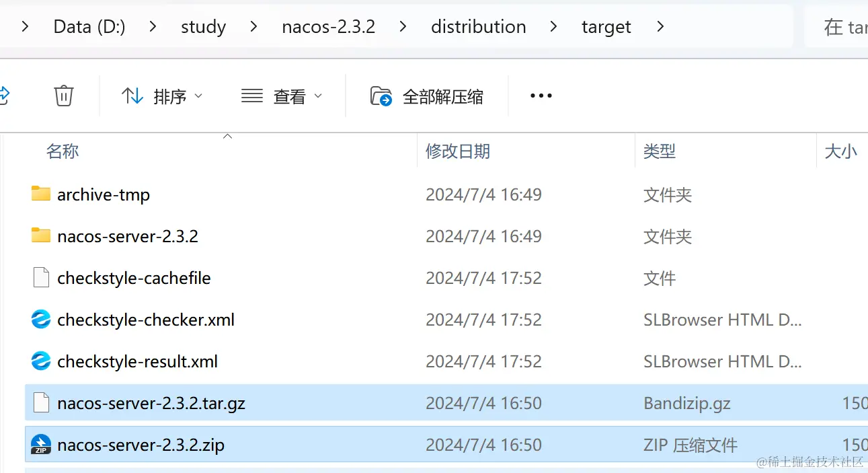Open the more options ellipsis menu
The width and height of the screenshot is (868, 473).
541,96
